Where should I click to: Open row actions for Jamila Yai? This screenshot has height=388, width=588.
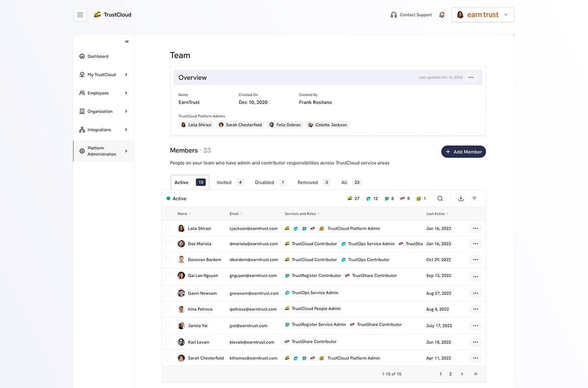point(475,326)
